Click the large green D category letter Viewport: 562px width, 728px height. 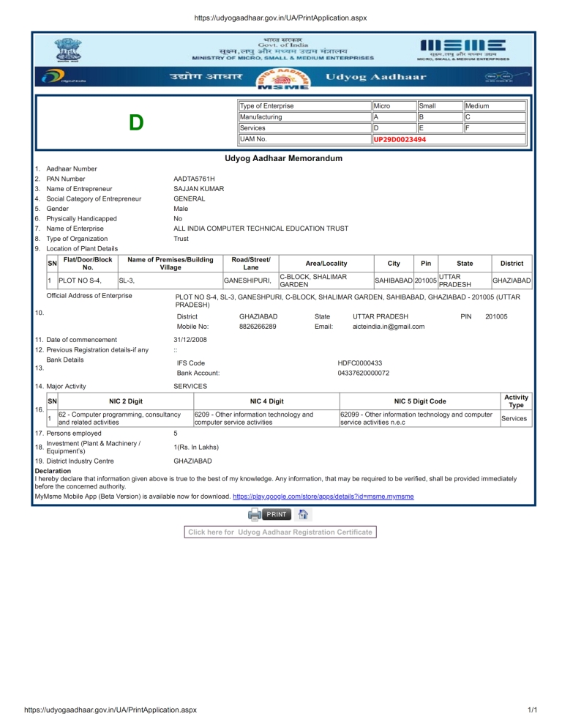[x=135, y=122]
